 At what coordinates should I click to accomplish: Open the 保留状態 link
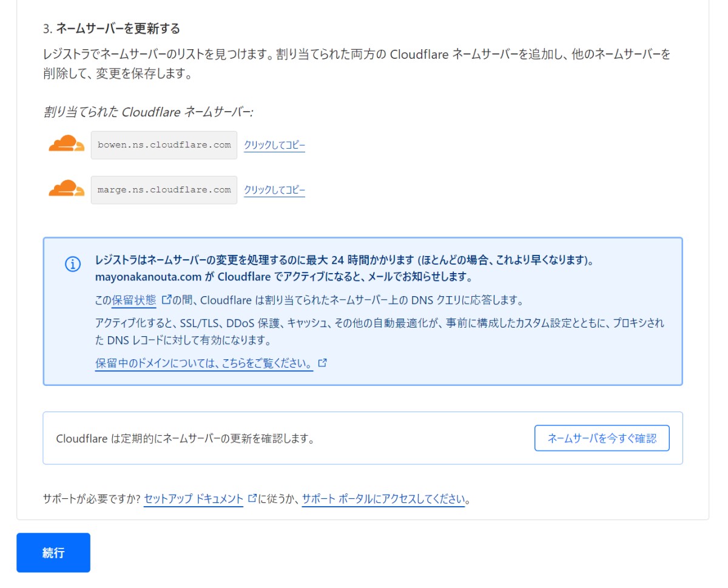(x=134, y=300)
